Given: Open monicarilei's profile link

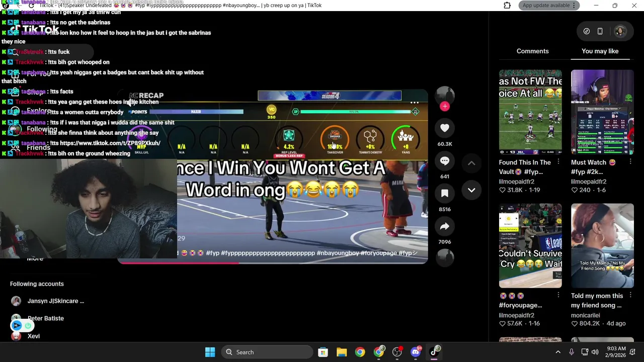Looking at the screenshot, I should (x=585, y=315).
